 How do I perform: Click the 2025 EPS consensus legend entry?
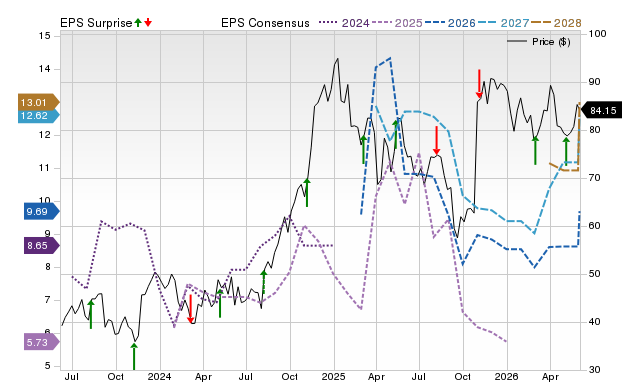[x=397, y=23]
